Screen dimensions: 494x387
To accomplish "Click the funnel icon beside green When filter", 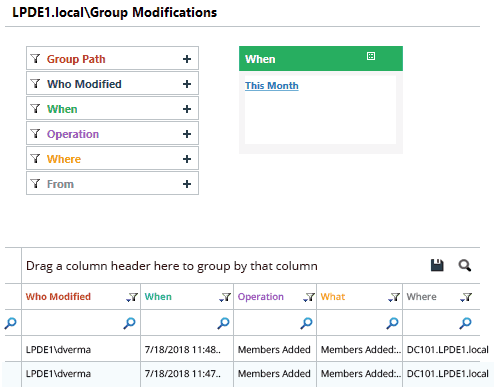I will coord(35,109).
